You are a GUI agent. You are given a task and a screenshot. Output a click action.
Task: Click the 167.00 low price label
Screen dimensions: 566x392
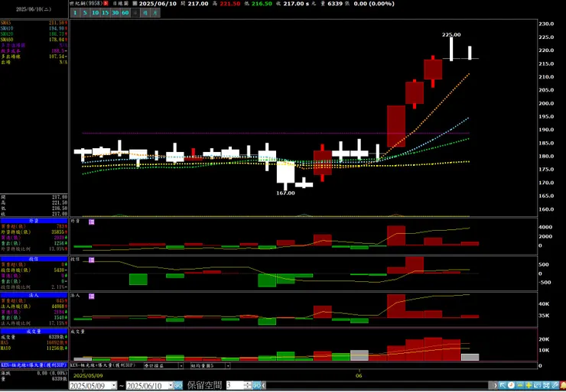click(285, 193)
